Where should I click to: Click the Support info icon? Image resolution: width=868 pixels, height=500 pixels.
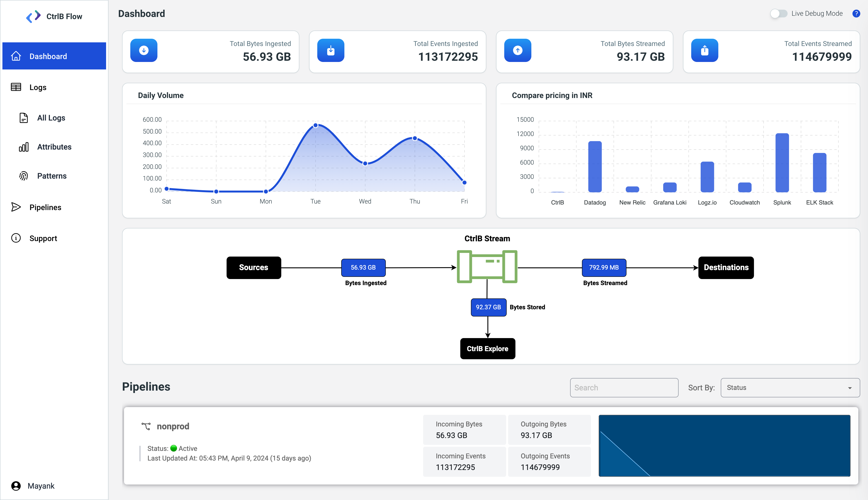coord(16,238)
